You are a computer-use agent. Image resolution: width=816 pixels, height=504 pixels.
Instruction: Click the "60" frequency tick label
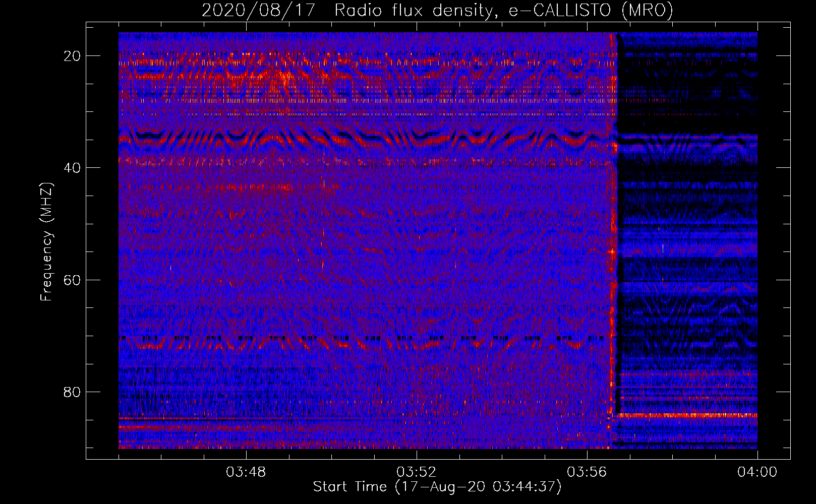click(72, 280)
